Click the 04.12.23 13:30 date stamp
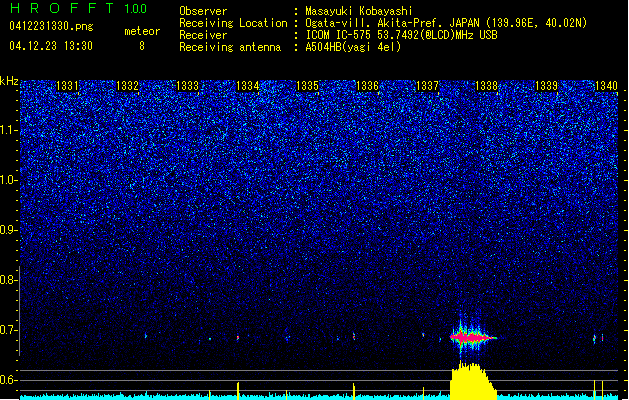629x400 pixels. tap(51, 46)
